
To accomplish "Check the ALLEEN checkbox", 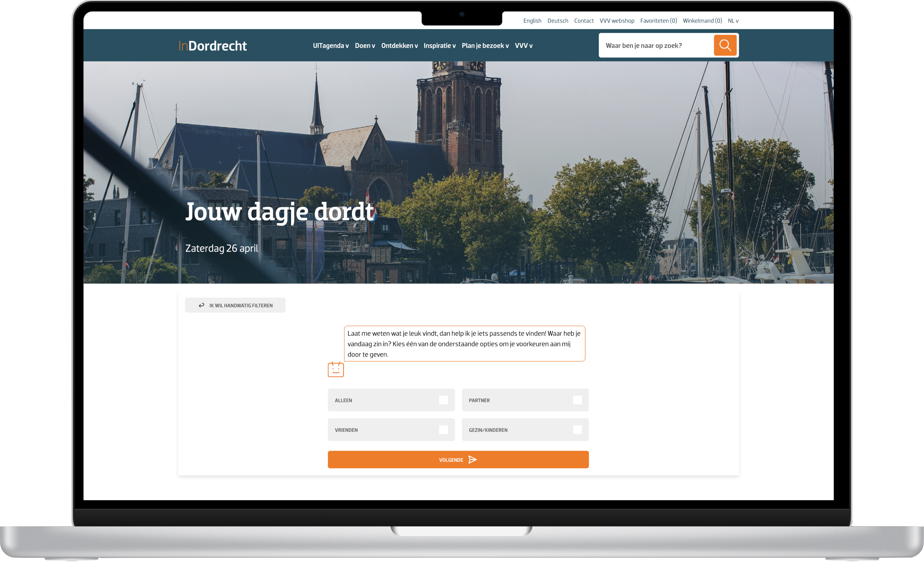I will [444, 400].
